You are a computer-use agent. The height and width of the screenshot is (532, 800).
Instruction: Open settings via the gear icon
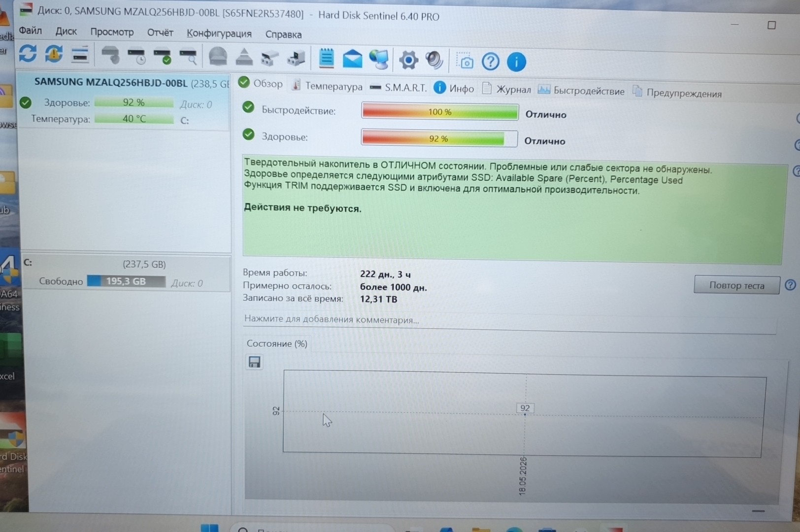point(408,60)
